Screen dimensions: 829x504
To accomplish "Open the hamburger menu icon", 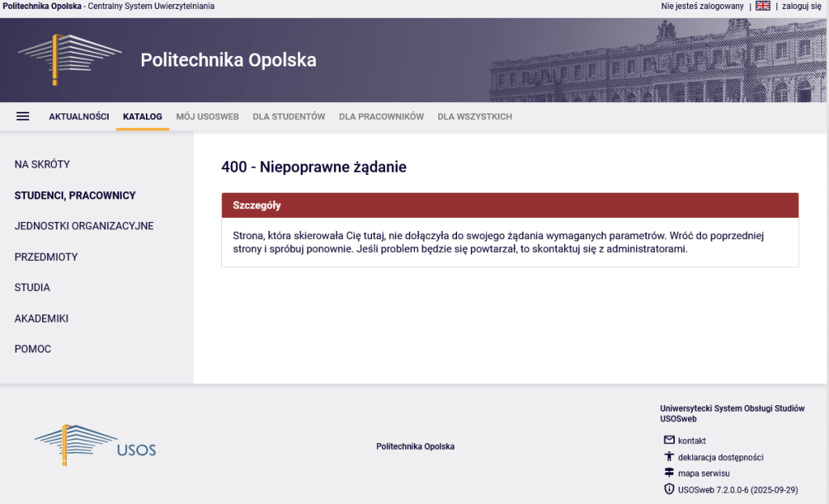I will [x=23, y=116].
